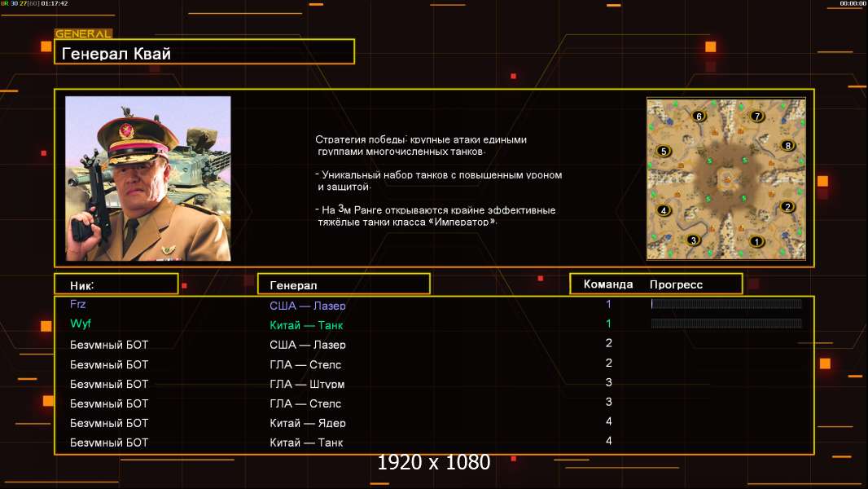Choose start position 4 on the minimap
Screen dimensions: 868x489
point(664,210)
